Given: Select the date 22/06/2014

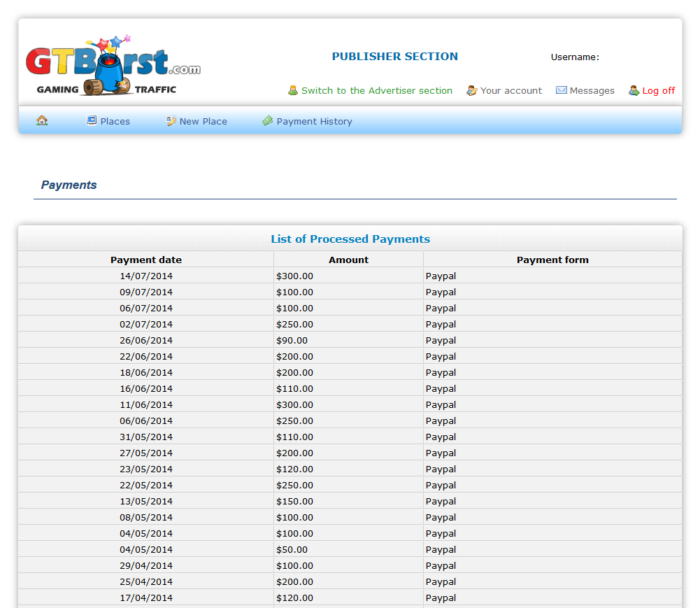Looking at the screenshot, I should tap(146, 357).
